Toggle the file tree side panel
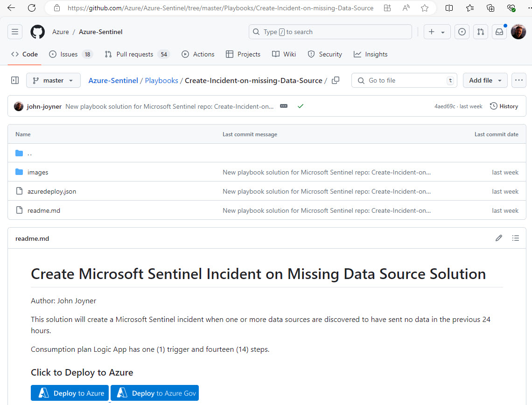The height and width of the screenshot is (405, 532). 15,80
